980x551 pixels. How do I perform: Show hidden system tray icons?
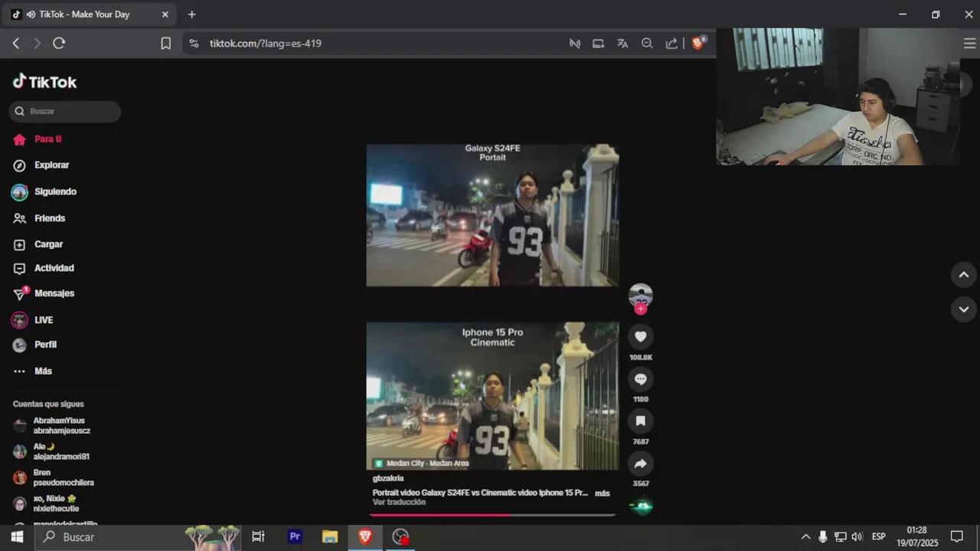(805, 537)
